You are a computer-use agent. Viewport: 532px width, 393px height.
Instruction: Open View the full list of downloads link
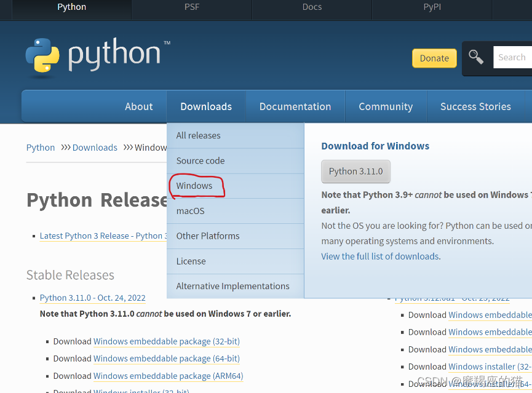point(381,256)
